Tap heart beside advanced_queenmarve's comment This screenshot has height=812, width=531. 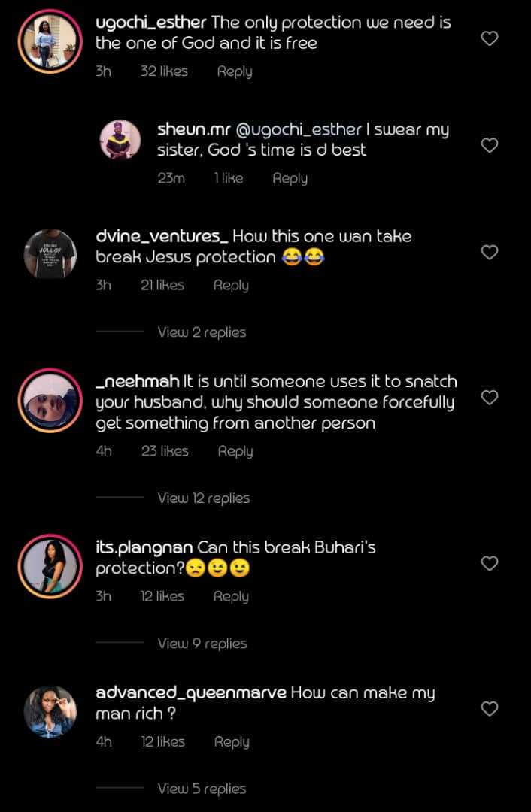pos(490,708)
